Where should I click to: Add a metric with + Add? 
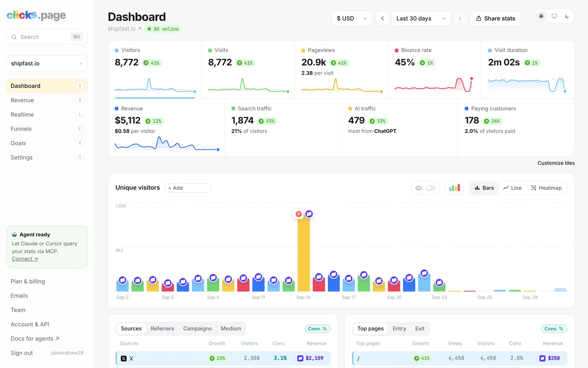187,188
